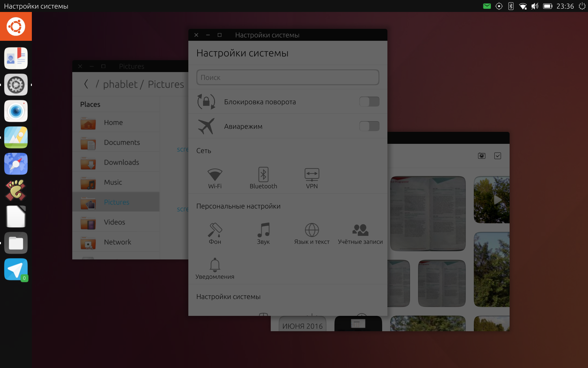Open Звук sound settings

click(x=263, y=234)
